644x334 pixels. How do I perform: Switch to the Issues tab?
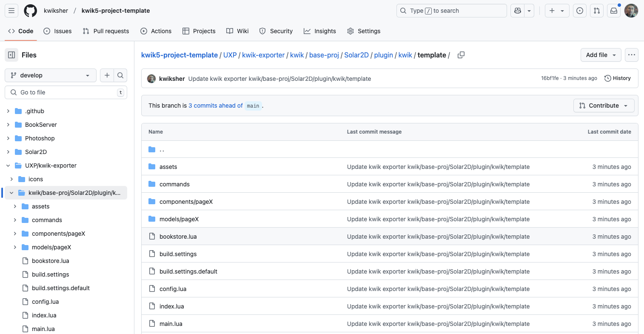click(x=57, y=31)
